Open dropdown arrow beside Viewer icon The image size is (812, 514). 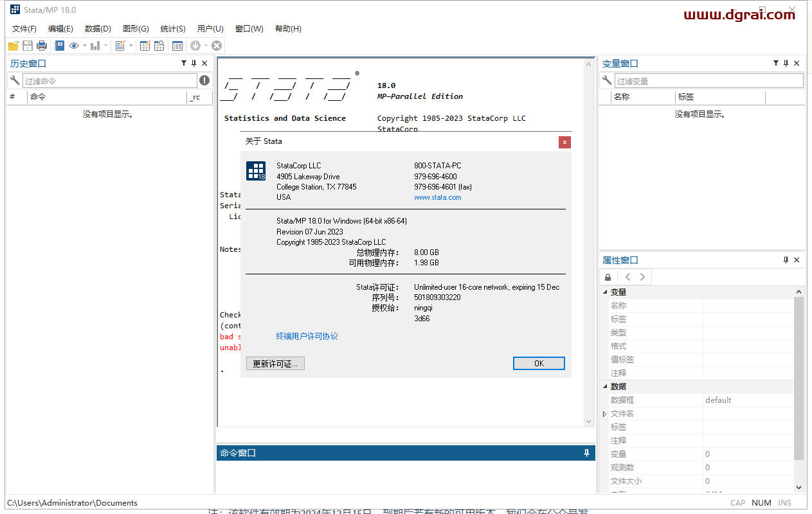pyautogui.click(x=84, y=46)
